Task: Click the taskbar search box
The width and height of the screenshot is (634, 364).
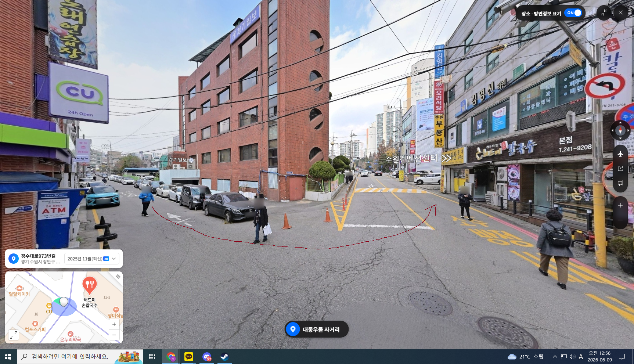Action: point(80,357)
